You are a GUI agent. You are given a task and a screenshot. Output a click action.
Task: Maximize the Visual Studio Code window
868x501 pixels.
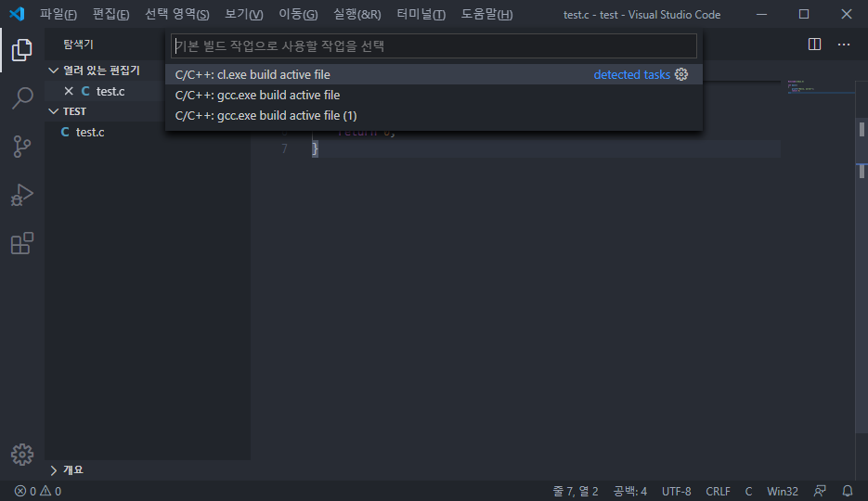tap(804, 14)
